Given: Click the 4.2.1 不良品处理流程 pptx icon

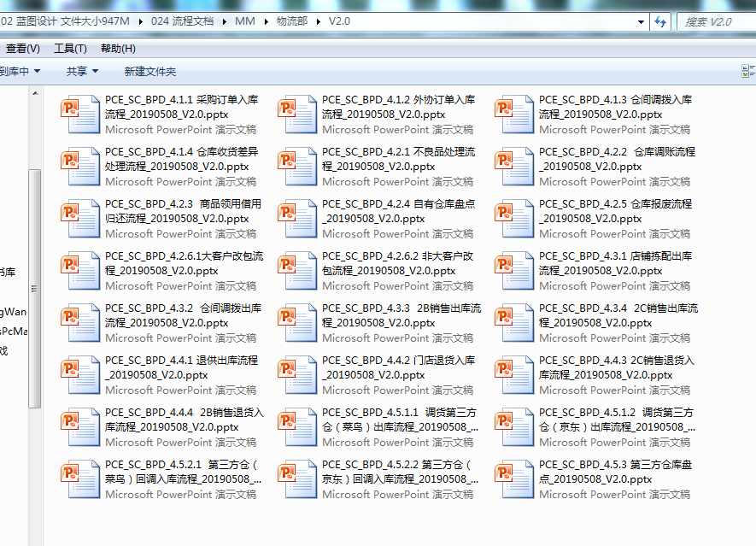Looking at the screenshot, I should tap(298, 167).
